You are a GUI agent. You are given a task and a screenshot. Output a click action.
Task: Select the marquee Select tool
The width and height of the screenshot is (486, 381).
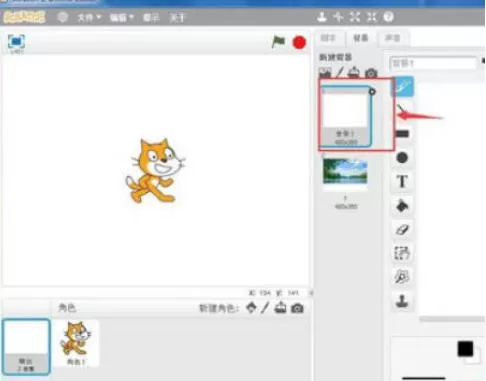point(402,253)
